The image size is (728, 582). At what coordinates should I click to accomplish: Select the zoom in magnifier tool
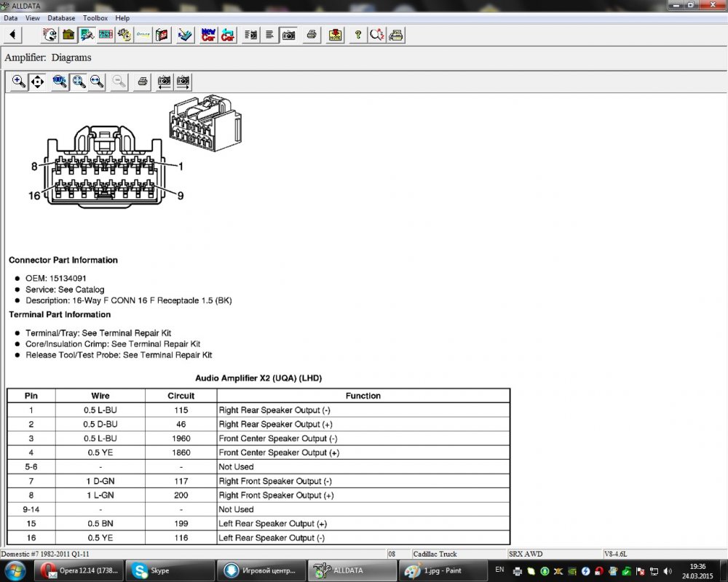(19, 81)
